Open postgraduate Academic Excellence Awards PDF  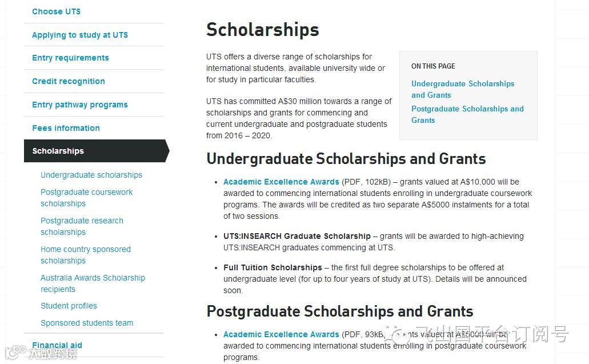[281, 334]
